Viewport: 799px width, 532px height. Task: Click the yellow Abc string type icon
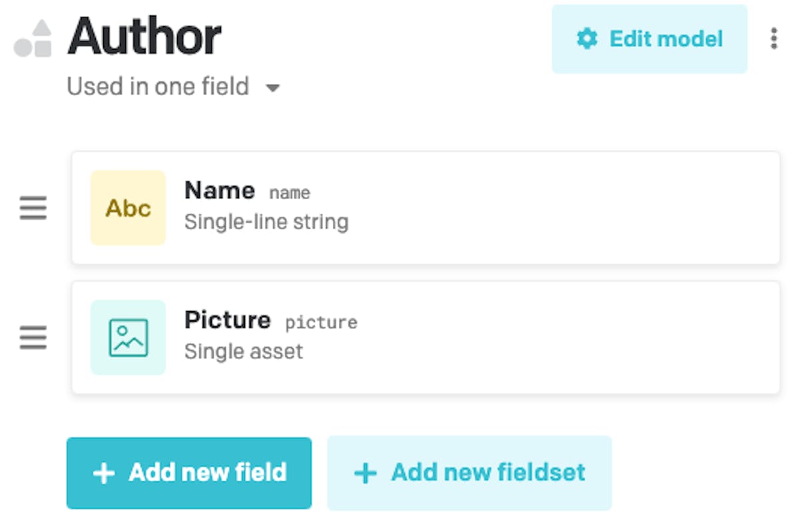128,208
